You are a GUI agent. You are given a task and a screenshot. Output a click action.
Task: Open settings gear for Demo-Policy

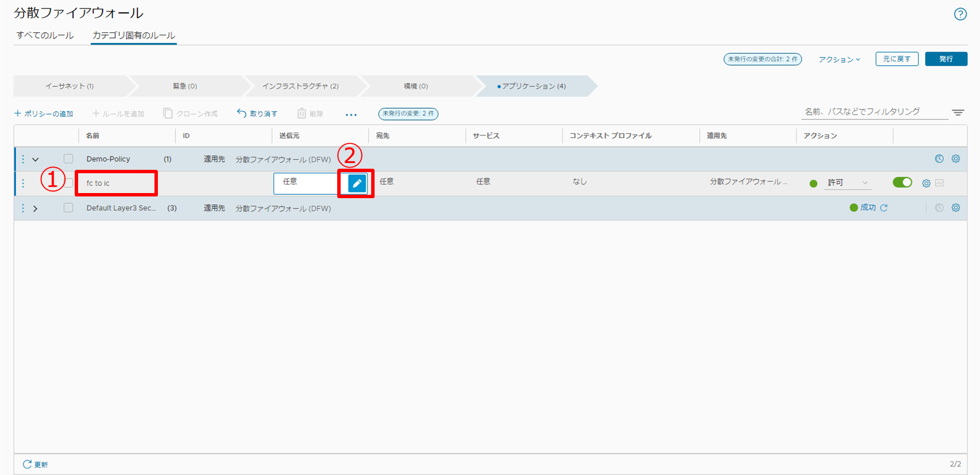click(956, 159)
